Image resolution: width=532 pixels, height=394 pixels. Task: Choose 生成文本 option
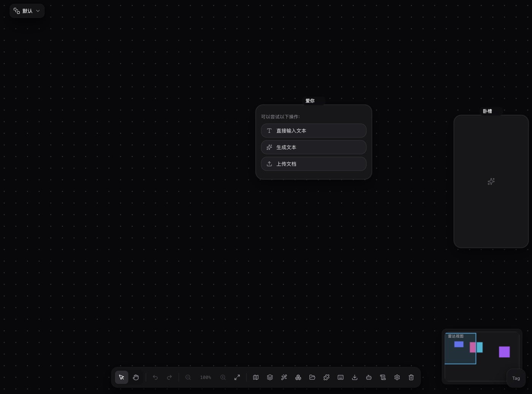click(x=314, y=147)
